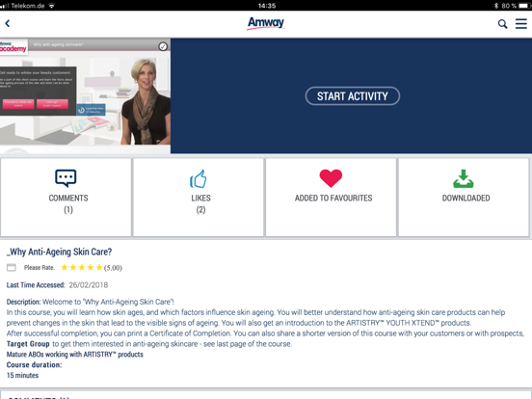532x399 pixels.
Task: Tap the Downloaded green arrow icon
Action: (x=464, y=179)
